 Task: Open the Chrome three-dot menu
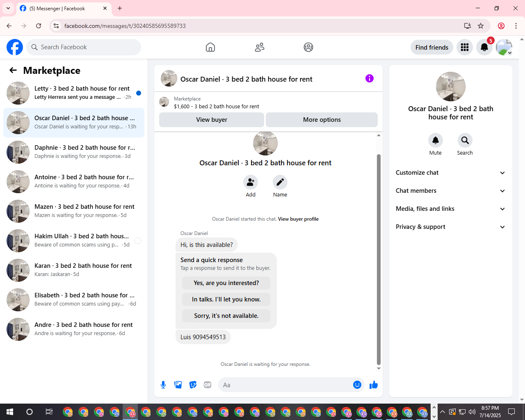pos(516,26)
